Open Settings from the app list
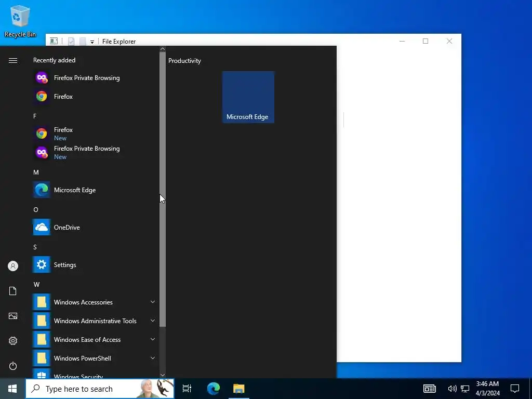The width and height of the screenshot is (532, 399). pyautogui.click(x=95, y=264)
